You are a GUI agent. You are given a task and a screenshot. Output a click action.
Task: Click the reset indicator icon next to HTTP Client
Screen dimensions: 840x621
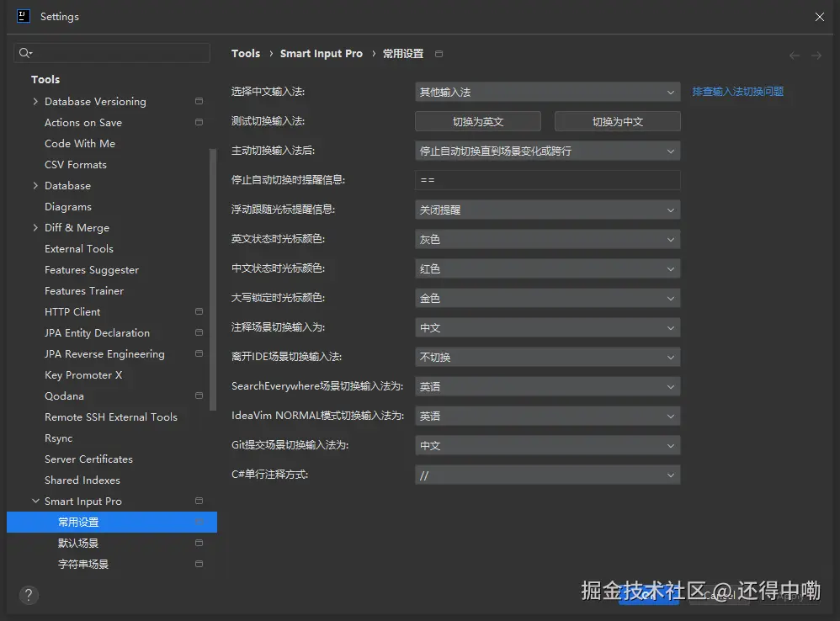click(199, 311)
